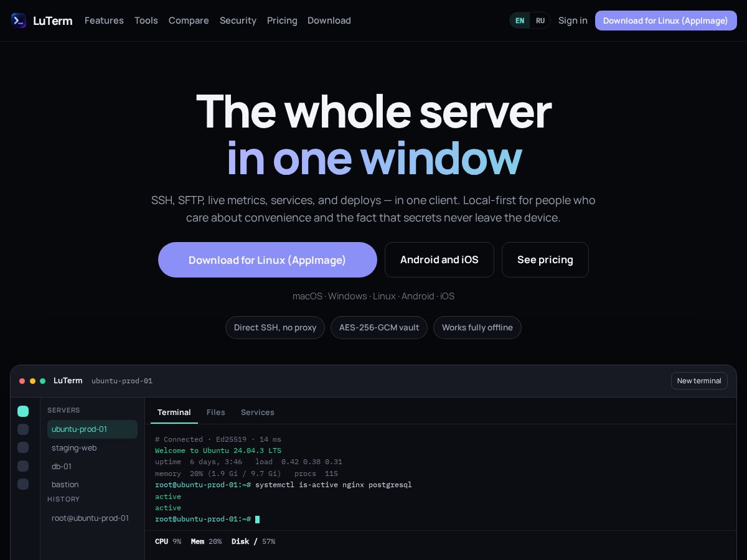Click the Android and iOS button
Viewport: 747px width, 560px height.
click(x=439, y=259)
